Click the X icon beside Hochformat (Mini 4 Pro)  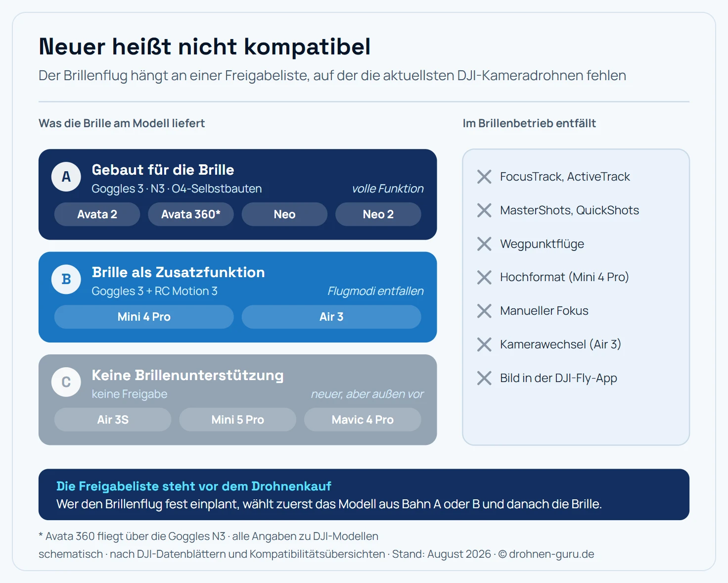point(484,277)
